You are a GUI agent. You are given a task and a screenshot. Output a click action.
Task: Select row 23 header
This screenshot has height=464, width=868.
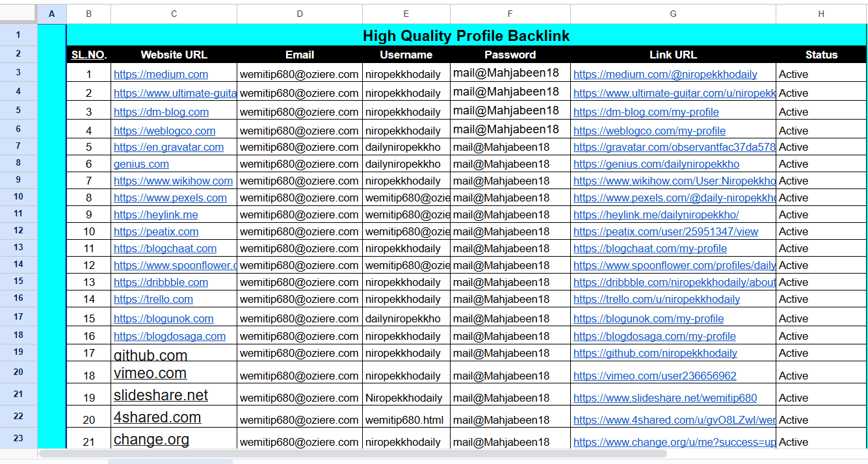[x=18, y=437]
